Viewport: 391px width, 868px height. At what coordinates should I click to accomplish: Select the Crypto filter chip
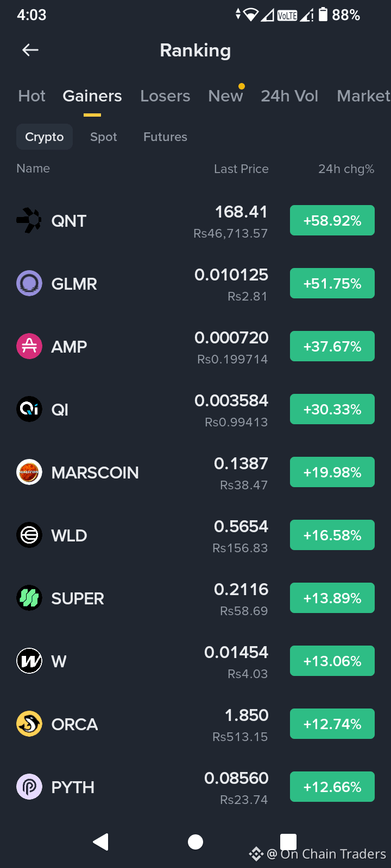click(x=45, y=137)
